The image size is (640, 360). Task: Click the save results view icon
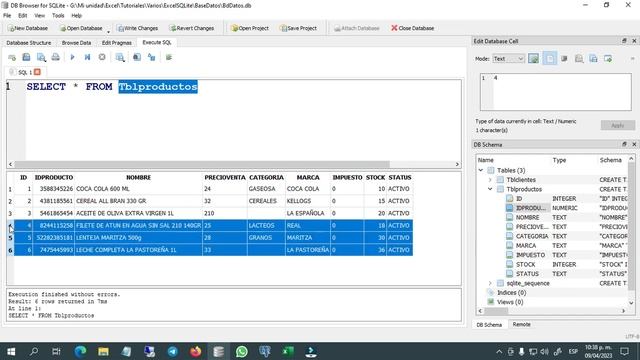[x=120, y=57]
